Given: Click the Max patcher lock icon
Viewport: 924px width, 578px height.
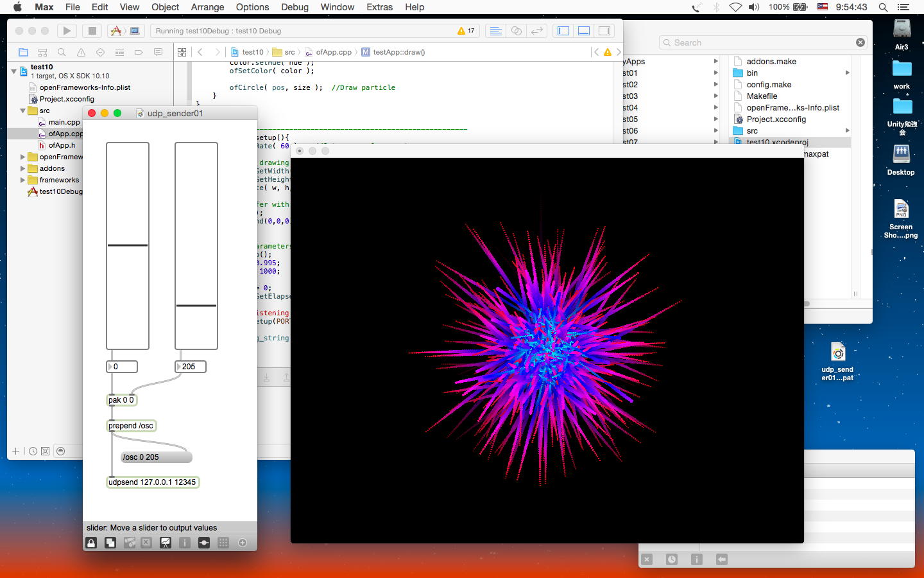Looking at the screenshot, I should tap(91, 543).
